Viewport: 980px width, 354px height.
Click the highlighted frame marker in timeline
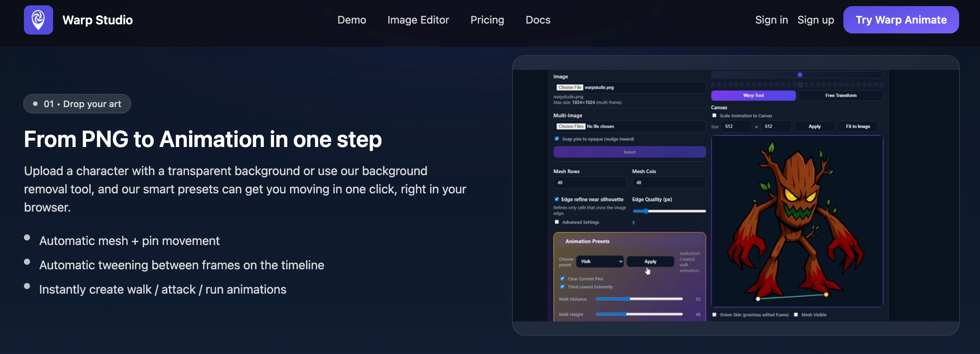tap(800, 85)
